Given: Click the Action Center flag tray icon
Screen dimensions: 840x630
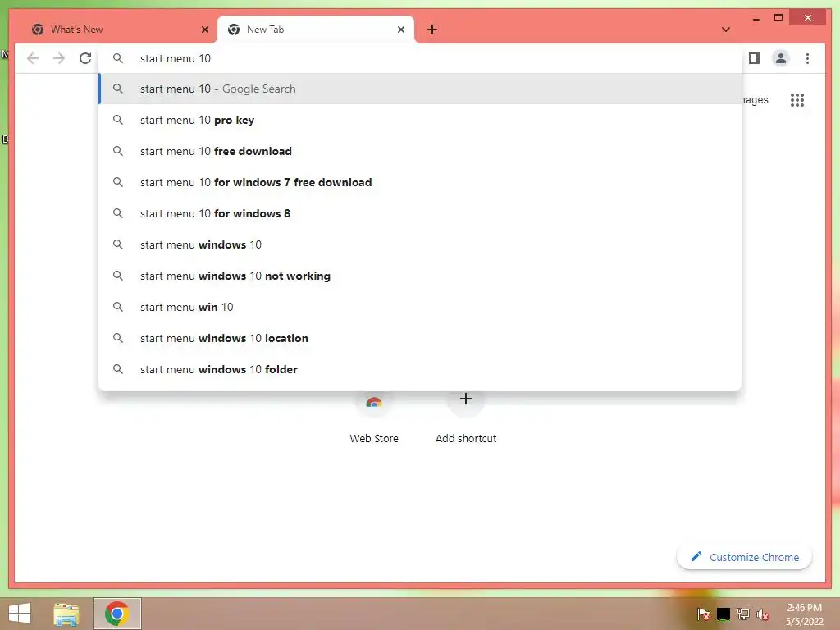Looking at the screenshot, I should coord(703,614).
